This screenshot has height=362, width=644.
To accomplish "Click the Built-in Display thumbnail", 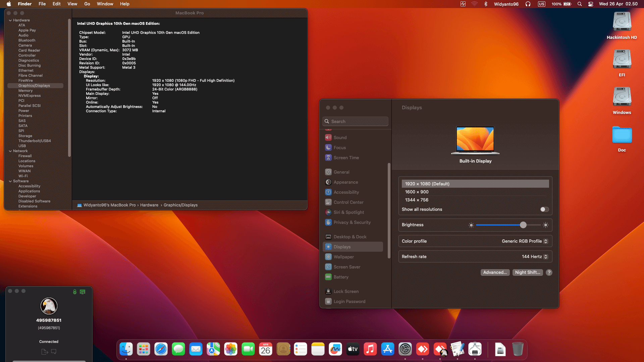I will pos(475,140).
